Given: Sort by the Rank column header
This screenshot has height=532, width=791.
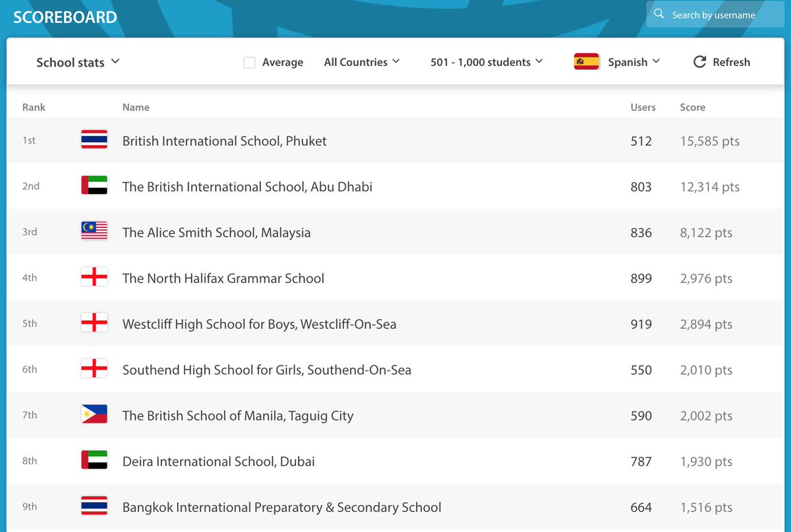Looking at the screenshot, I should pos(34,107).
